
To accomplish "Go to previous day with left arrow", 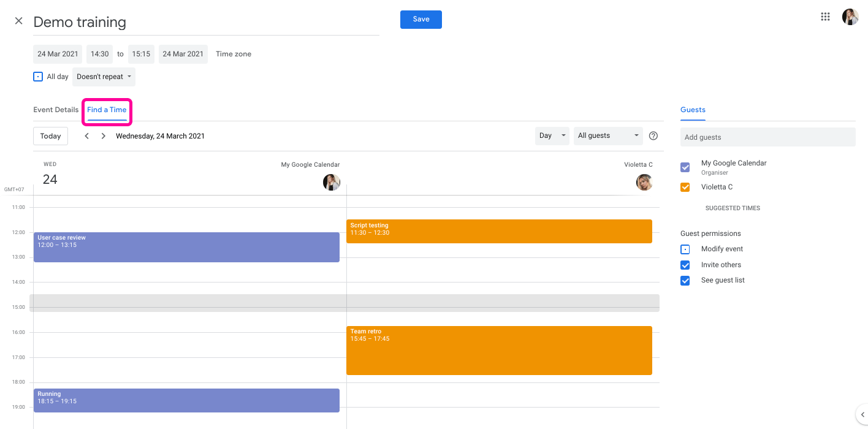I will 87,136.
